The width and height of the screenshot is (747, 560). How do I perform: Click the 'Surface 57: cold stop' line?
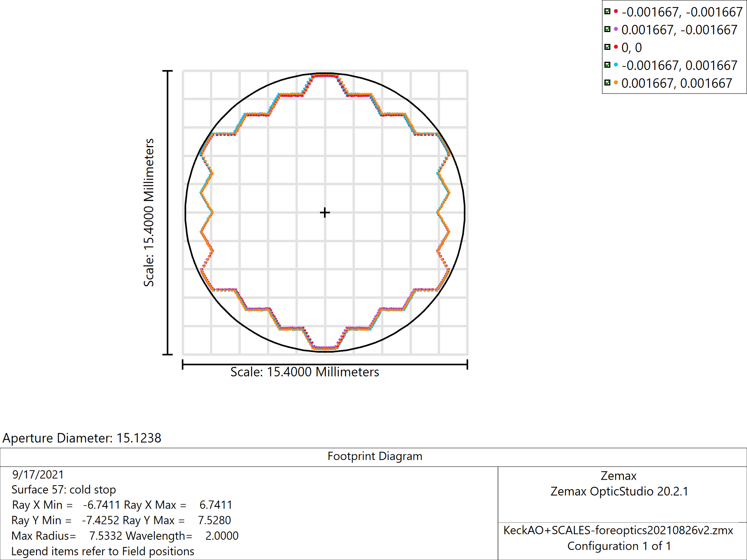point(64,490)
